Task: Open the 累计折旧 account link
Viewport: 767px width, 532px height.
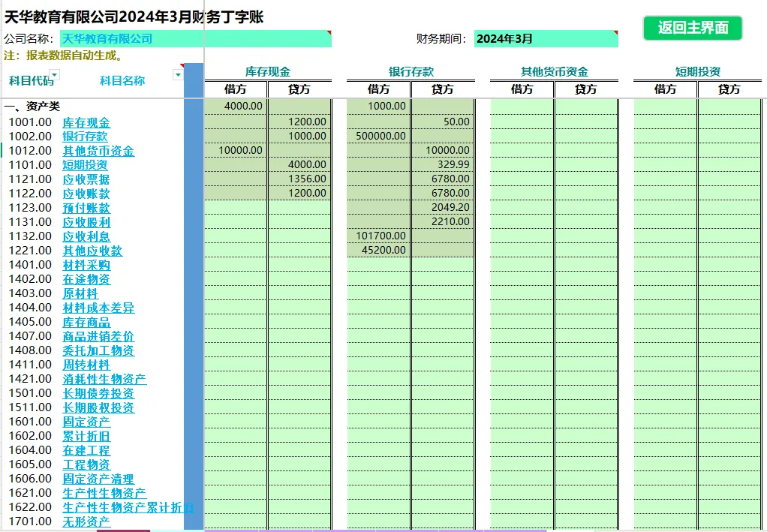Action: 86,436
